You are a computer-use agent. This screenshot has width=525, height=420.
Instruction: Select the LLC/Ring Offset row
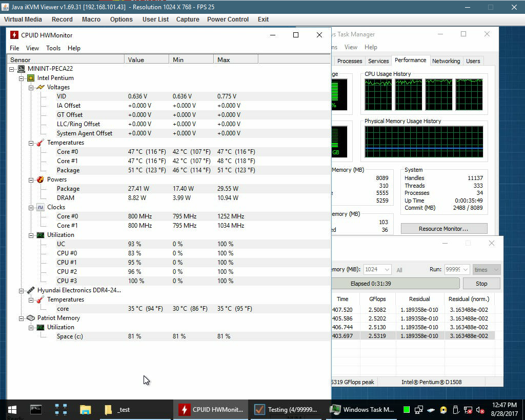coord(193,124)
